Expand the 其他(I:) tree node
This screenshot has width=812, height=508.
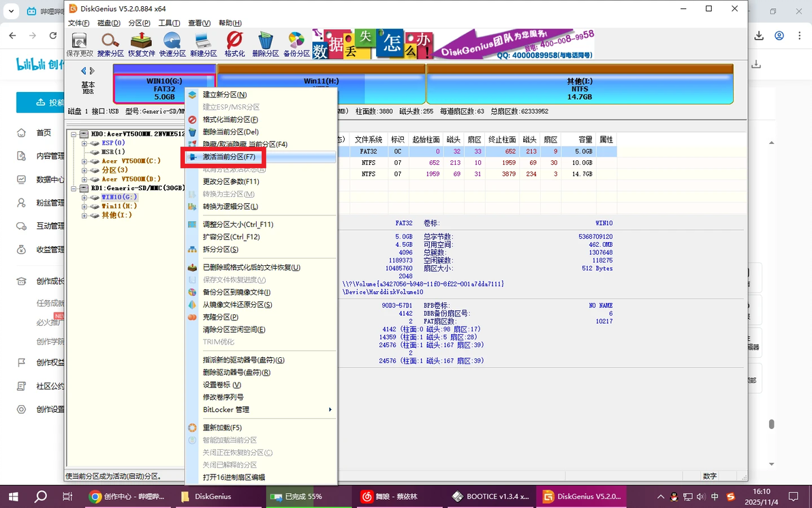(x=83, y=215)
